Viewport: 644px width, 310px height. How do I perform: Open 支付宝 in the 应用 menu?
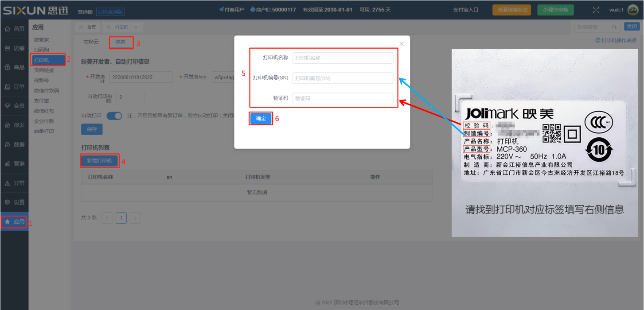click(42, 101)
